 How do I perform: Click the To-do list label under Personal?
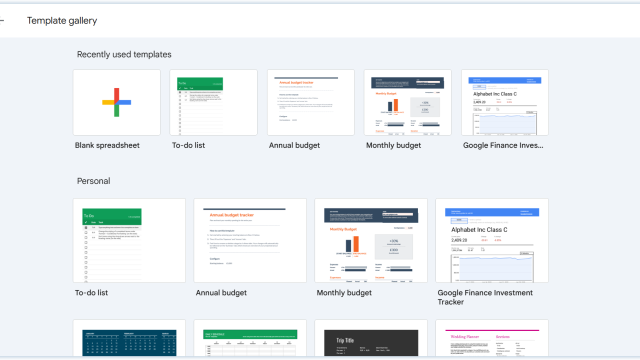click(91, 293)
